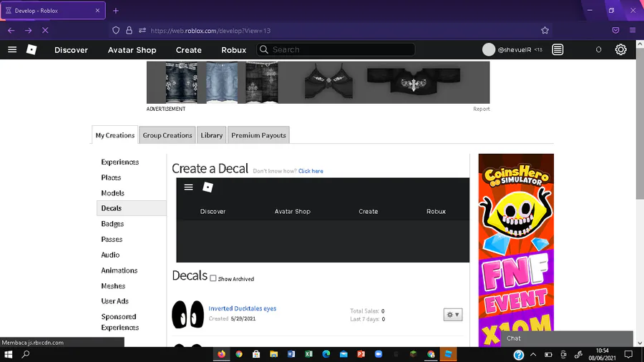Open the Chat panel
Viewport: 644px width, 362px height.
[x=567, y=338]
